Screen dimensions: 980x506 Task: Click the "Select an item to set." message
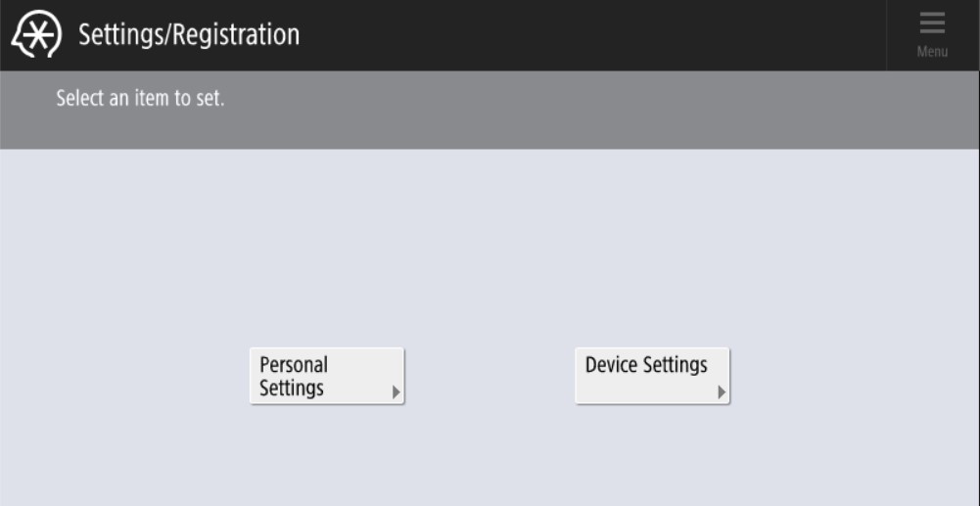point(140,99)
